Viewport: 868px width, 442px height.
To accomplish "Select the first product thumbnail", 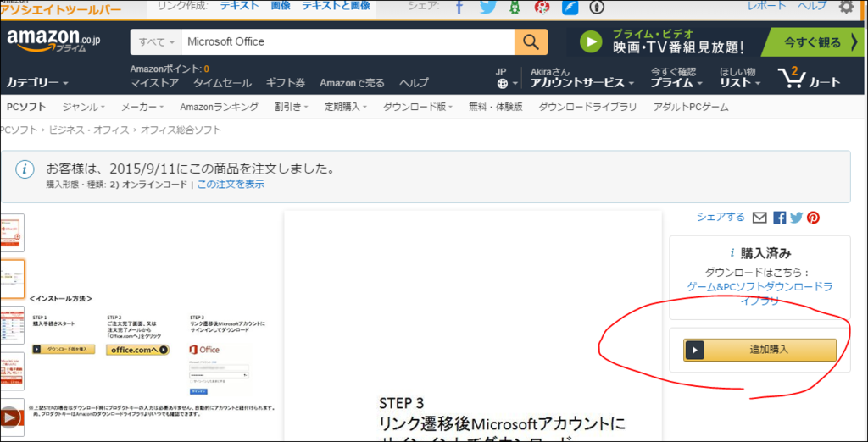I will [x=12, y=232].
